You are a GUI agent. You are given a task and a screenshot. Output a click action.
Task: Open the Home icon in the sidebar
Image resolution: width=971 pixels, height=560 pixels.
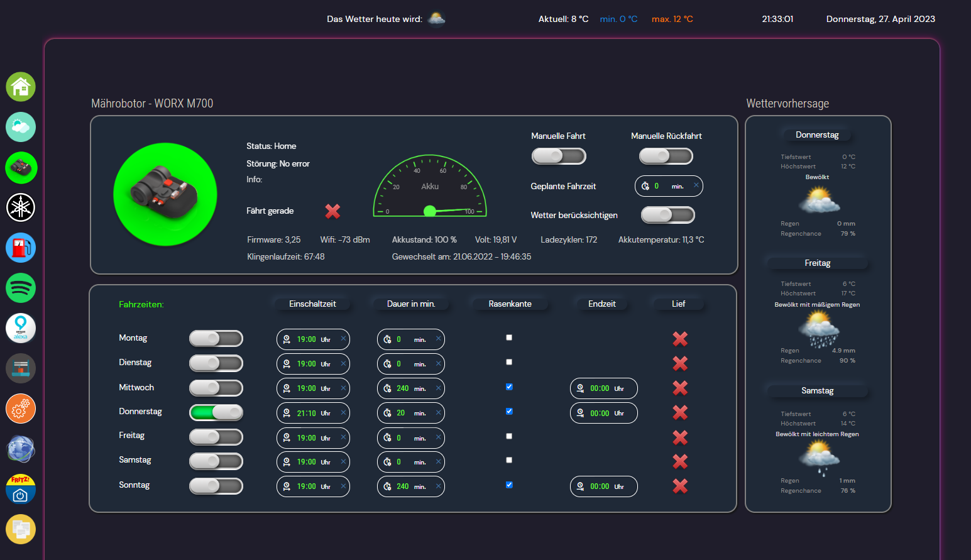pyautogui.click(x=21, y=87)
